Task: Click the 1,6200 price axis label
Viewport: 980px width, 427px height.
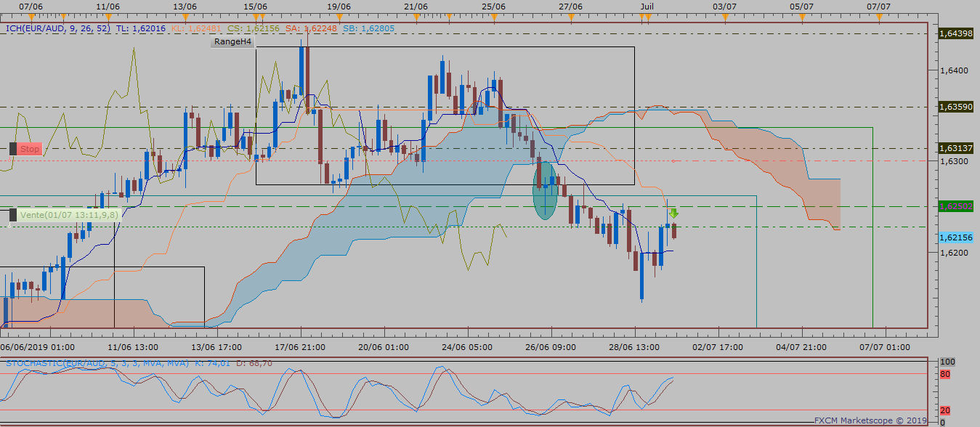Action: point(953,253)
